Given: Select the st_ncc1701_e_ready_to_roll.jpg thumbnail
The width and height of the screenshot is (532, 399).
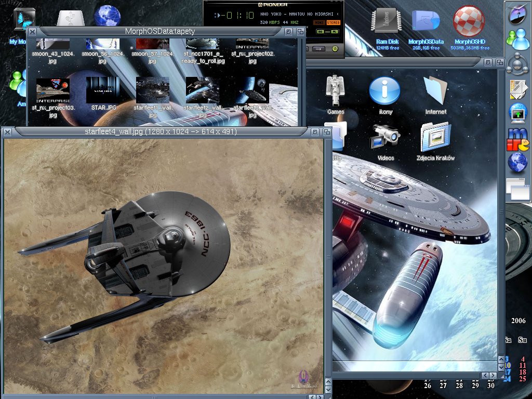Looking at the screenshot, I should click(203, 44).
